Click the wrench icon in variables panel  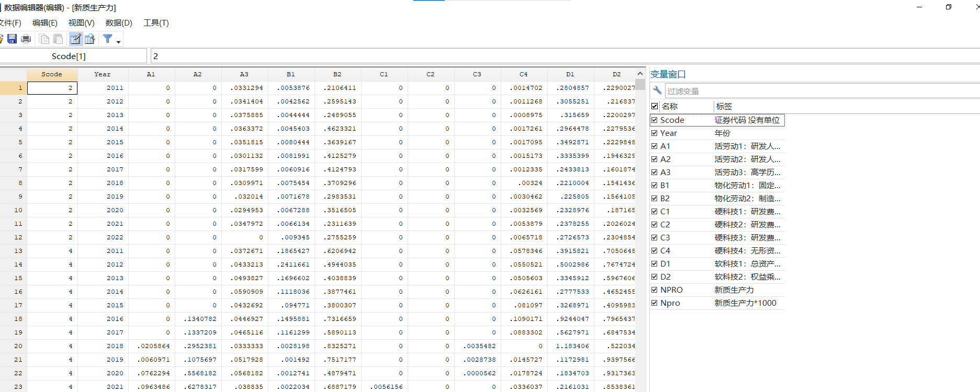pos(657,90)
